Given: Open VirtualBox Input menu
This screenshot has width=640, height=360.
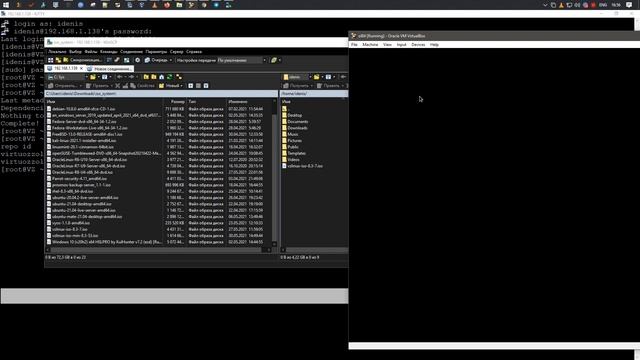Looking at the screenshot, I should click(401, 44).
